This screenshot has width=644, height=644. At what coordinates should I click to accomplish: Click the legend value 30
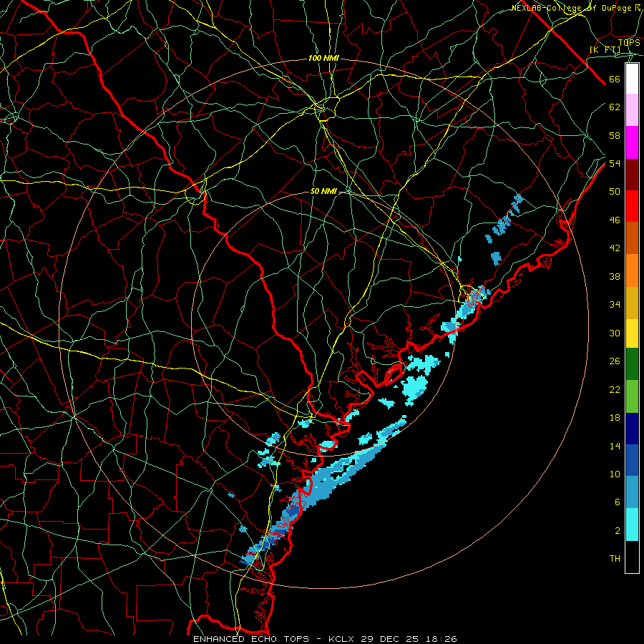tap(615, 333)
